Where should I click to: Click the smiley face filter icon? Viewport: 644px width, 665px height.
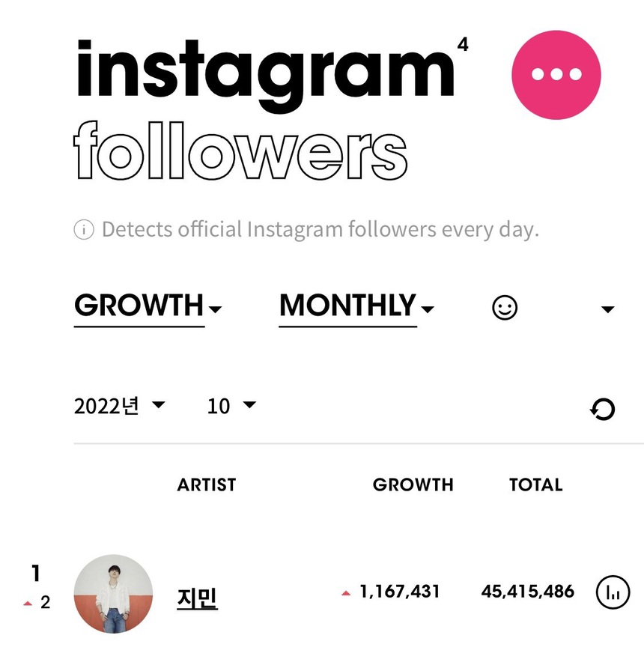point(505,308)
